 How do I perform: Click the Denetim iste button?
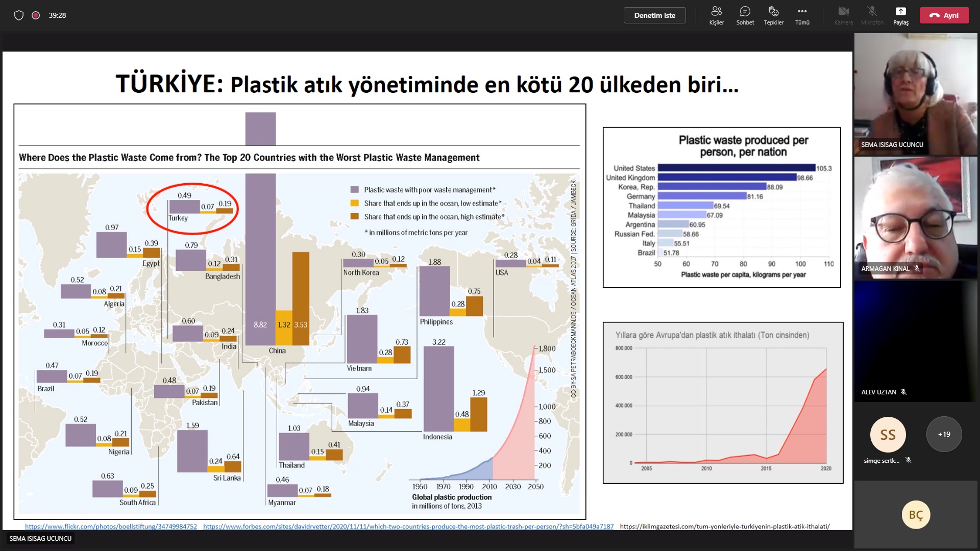click(x=654, y=15)
